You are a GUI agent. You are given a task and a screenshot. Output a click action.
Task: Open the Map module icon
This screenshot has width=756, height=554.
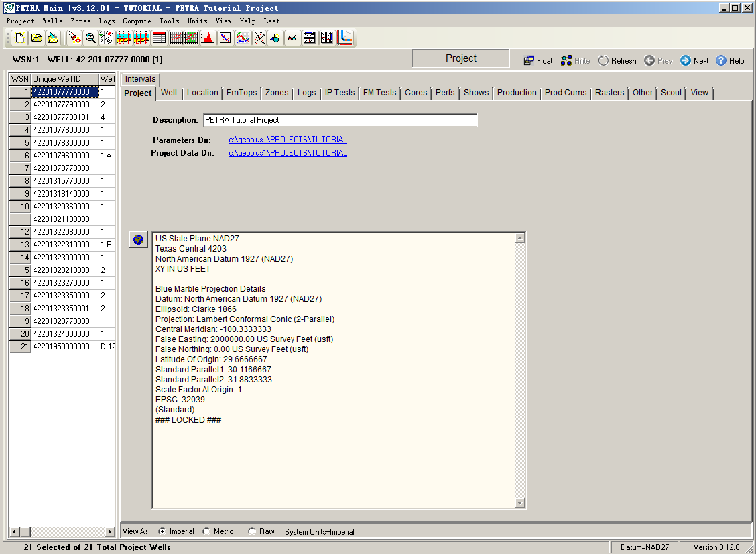coord(107,38)
